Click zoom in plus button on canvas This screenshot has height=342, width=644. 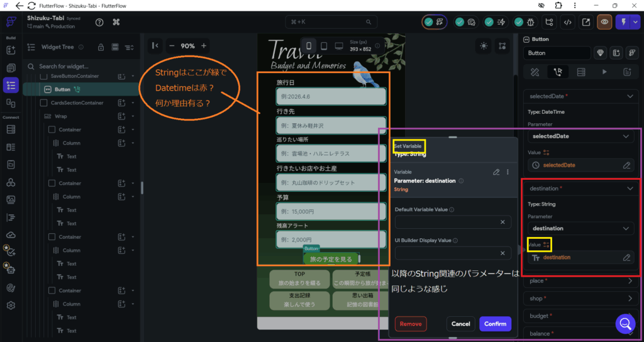point(204,46)
